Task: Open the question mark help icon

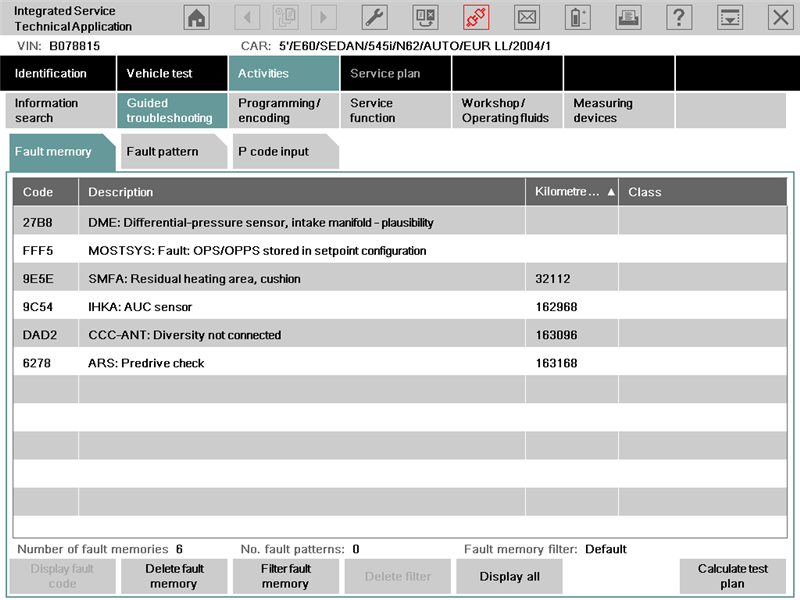Action: click(679, 18)
